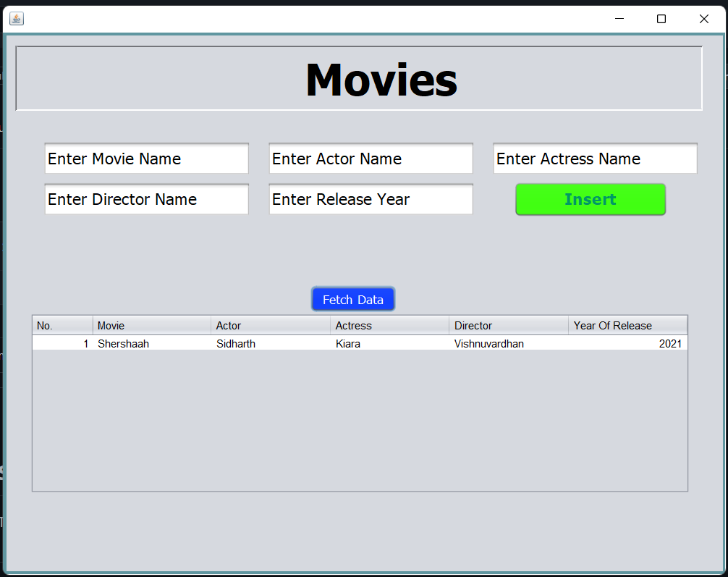This screenshot has height=577, width=728.
Task: Close the Movies application window
Action: [x=704, y=19]
